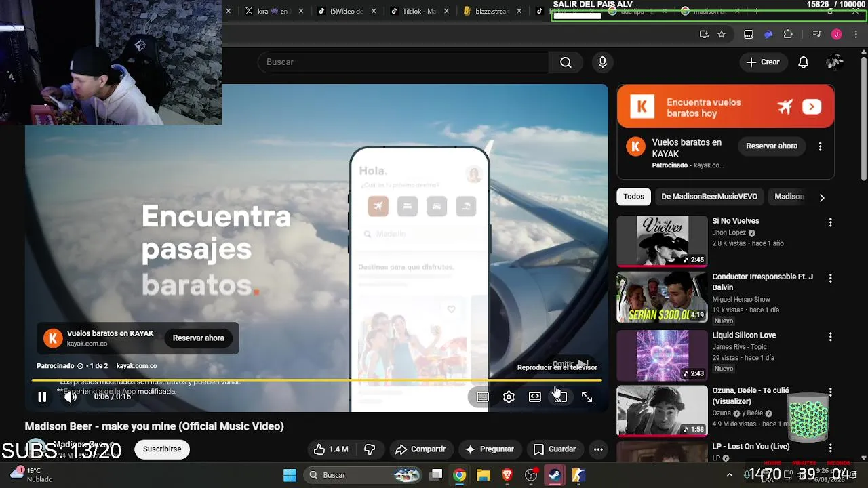
Task: Open the Patrocinado ad info icon
Action: pos(80,366)
